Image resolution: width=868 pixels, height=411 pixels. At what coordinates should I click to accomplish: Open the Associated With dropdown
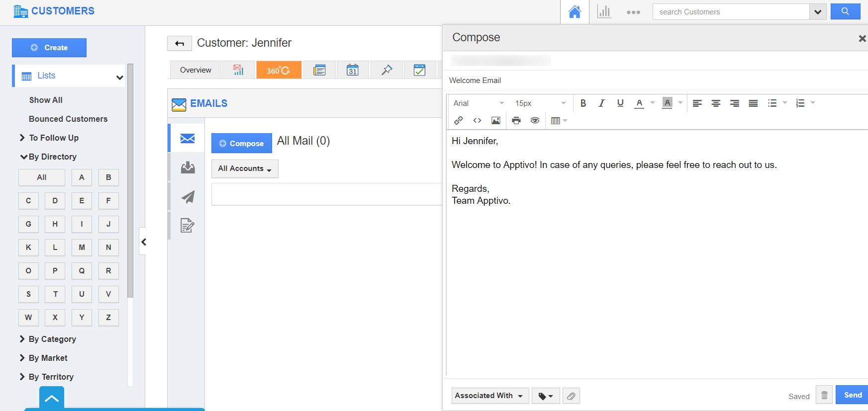click(x=490, y=396)
